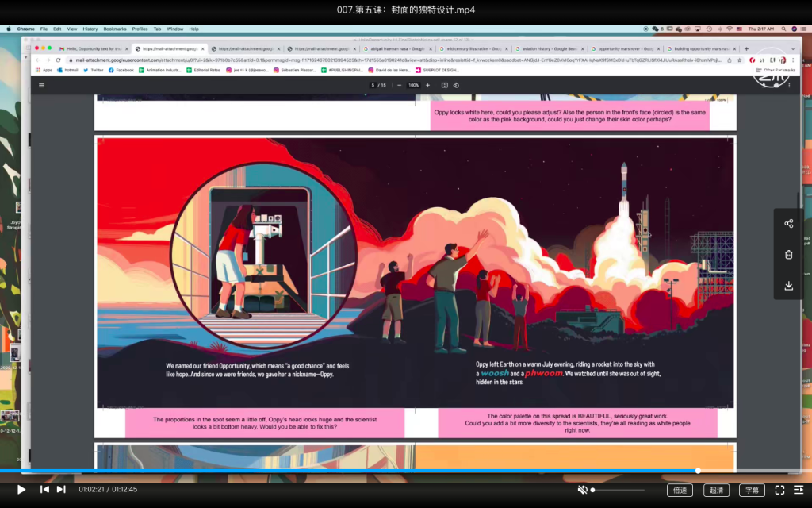Toggle fullscreen mode for the video
The width and height of the screenshot is (812, 508).
[779, 490]
